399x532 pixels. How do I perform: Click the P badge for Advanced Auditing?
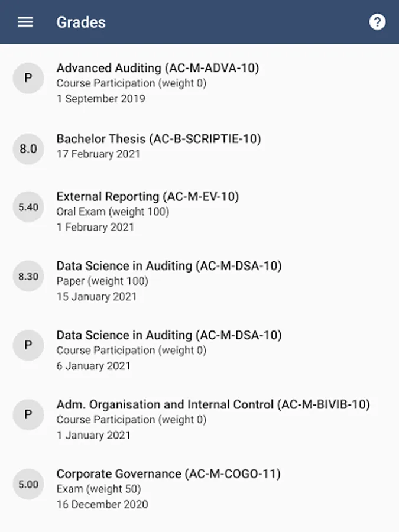(x=28, y=78)
